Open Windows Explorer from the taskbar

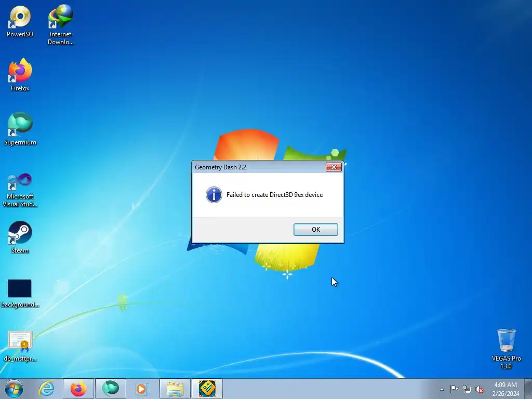[175, 389]
